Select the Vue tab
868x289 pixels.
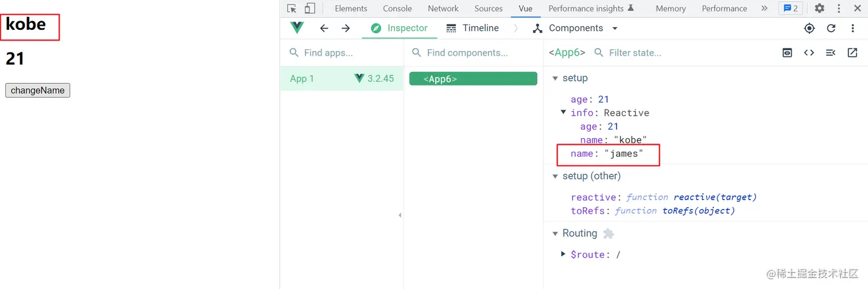point(525,9)
